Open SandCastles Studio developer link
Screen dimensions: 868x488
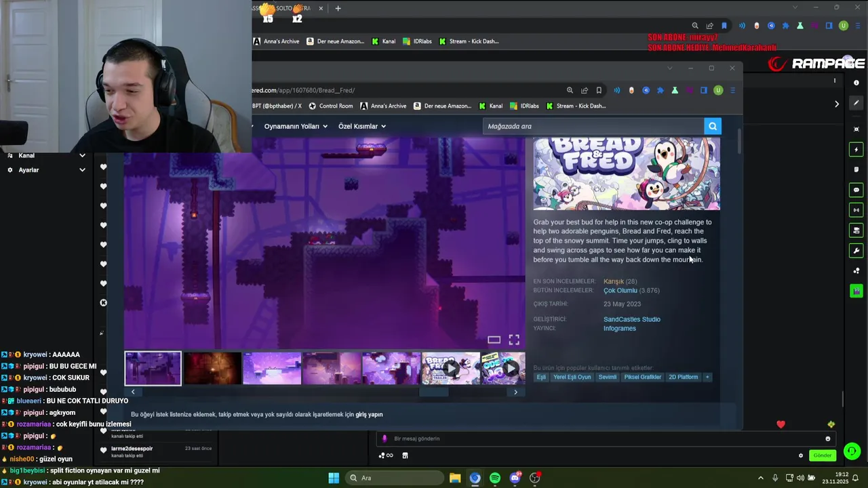[631, 319]
